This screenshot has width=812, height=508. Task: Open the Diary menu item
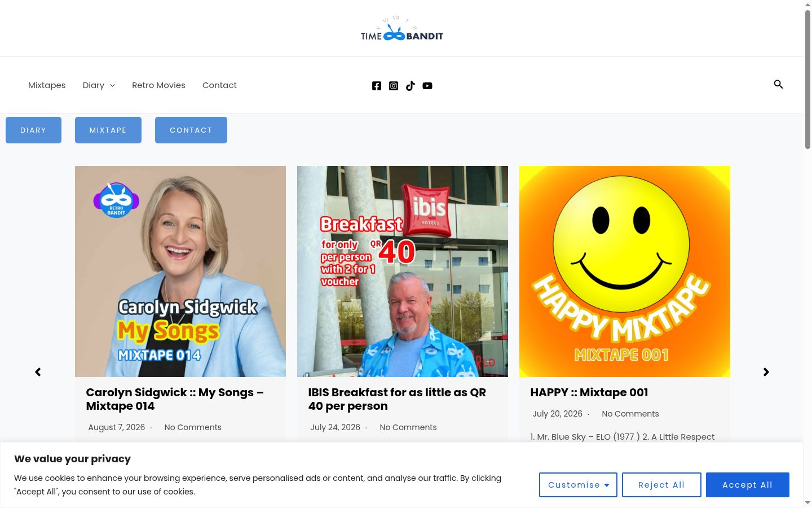(94, 85)
